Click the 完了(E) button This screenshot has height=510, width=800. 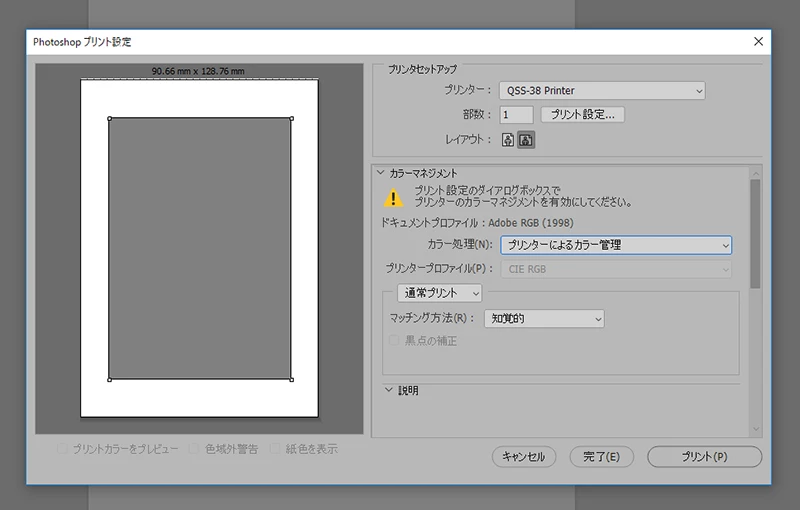[x=602, y=456]
